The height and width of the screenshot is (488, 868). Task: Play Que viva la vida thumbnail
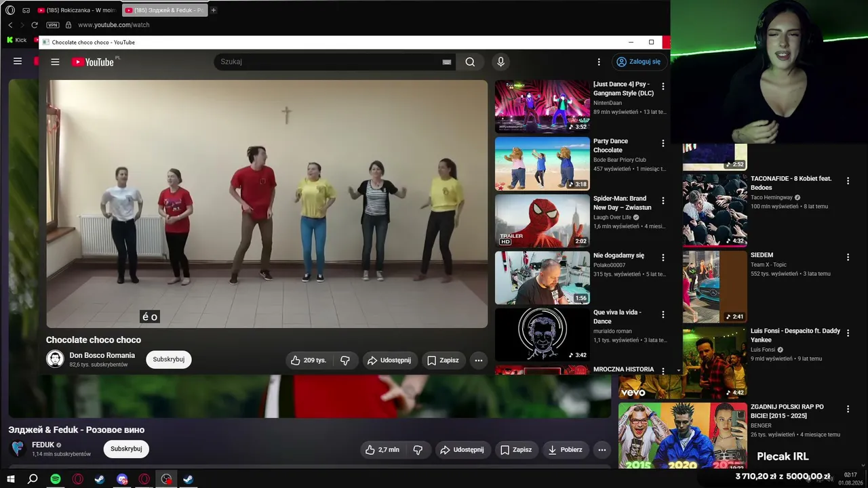pos(542,334)
